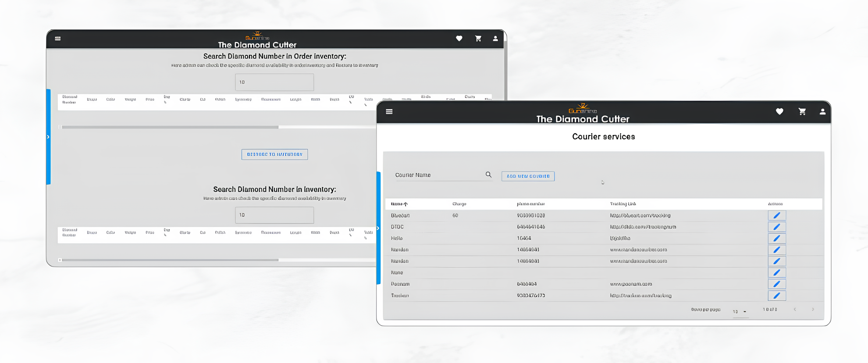
Task: Focus the Courier Name search field
Action: (438, 175)
